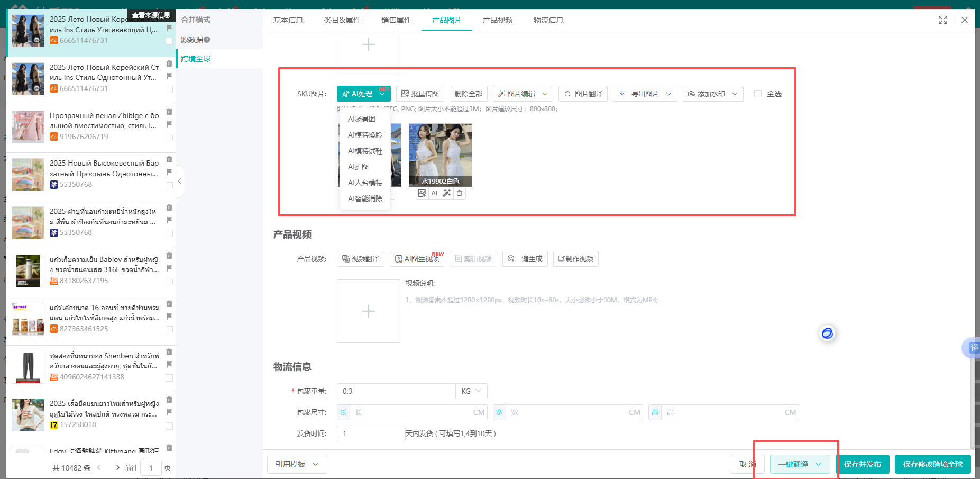980x479 pixels.
Task: Check the box for Bablov 316L bottle item
Action: tap(169, 282)
